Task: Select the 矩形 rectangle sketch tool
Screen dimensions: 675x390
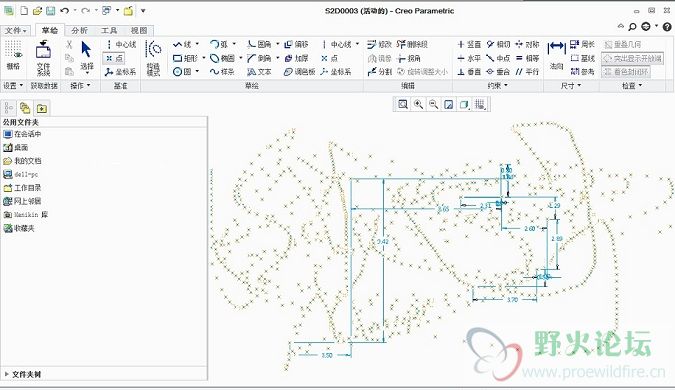Action: point(185,58)
